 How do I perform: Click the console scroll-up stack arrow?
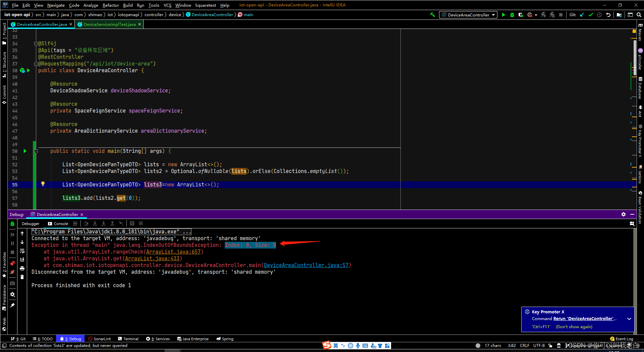click(22, 233)
